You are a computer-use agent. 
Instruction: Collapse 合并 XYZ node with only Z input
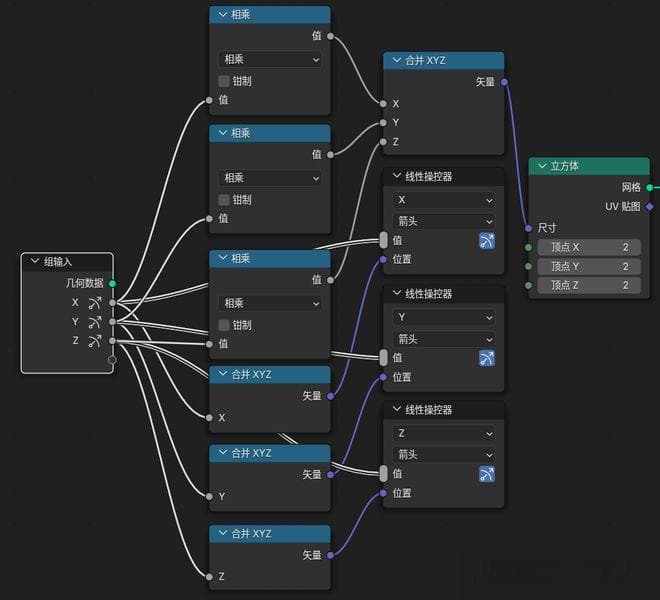223,533
